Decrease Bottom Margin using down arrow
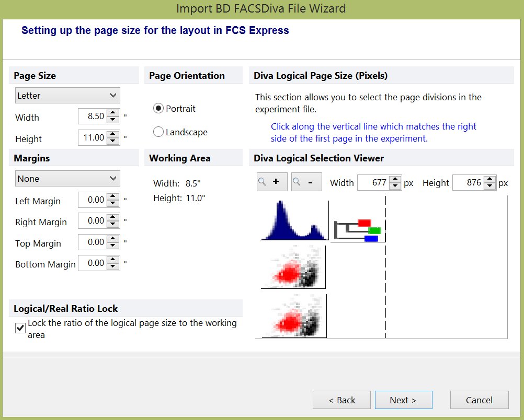 coord(113,266)
